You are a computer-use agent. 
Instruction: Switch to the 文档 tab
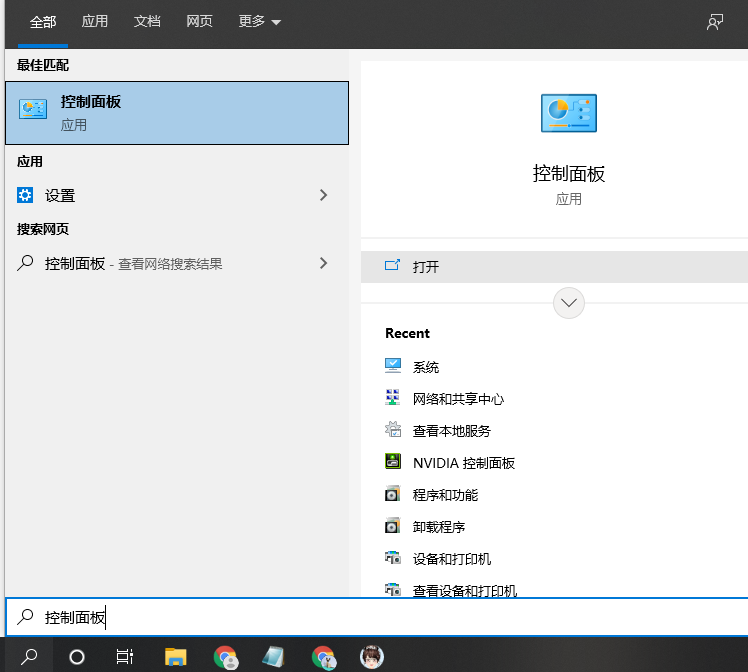click(x=147, y=21)
